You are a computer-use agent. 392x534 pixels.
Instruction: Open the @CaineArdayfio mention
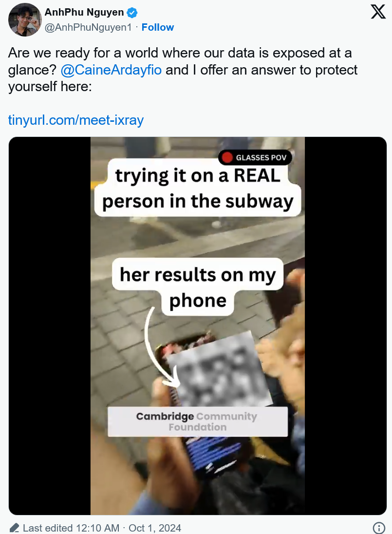(x=111, y=70)
